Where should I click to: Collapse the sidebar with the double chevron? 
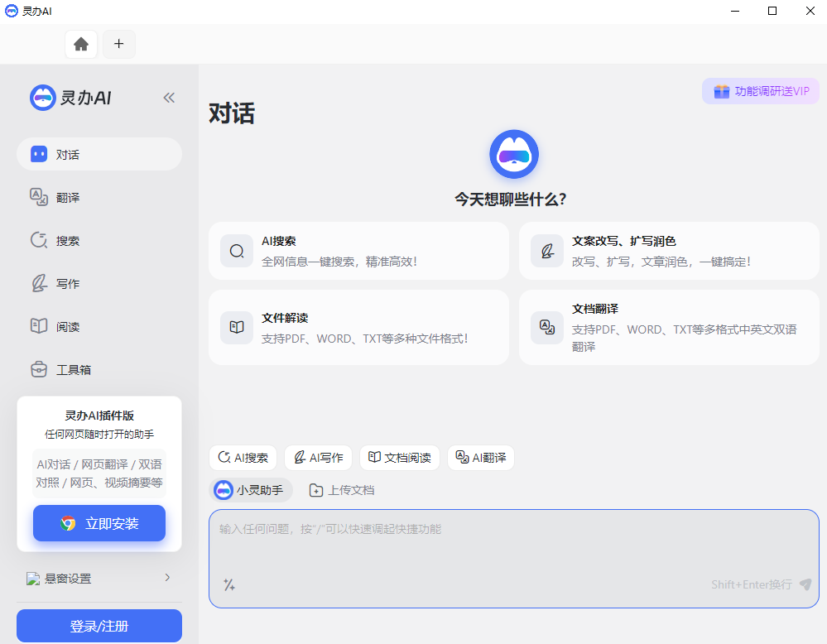click(169, 97)
